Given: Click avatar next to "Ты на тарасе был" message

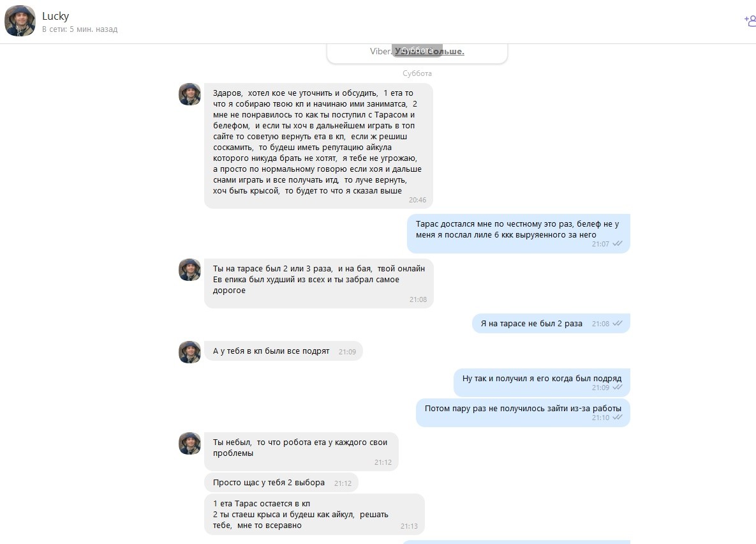Looking at the screenshot, I should point(189,270).
